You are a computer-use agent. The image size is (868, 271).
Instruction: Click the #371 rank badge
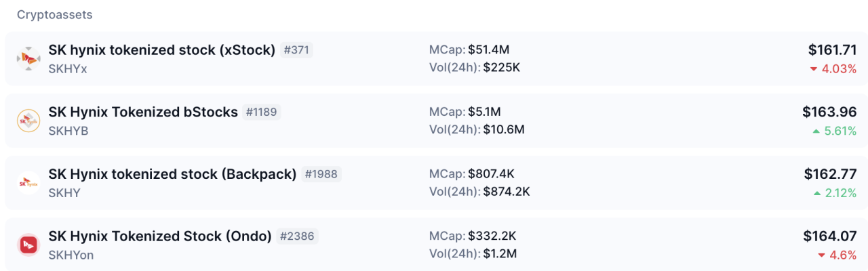(x=296, y=50)
